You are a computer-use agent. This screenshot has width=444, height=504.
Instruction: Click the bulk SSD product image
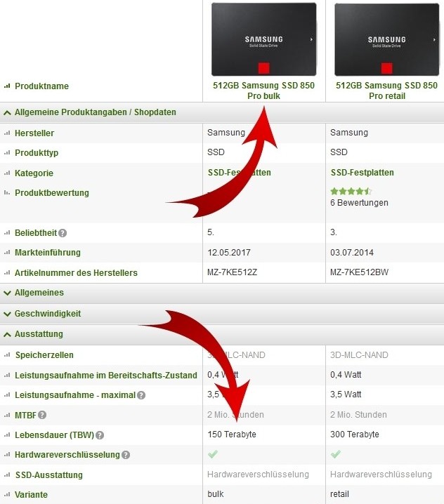pos(264,39)
